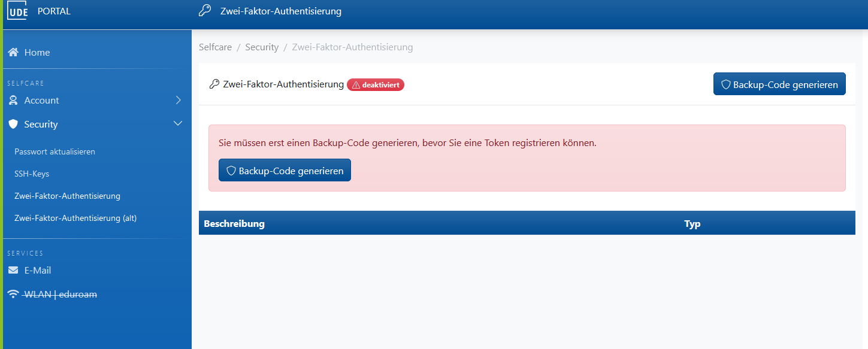Screen dimensions: 868x349
Task: Click the key icon beside the card title
Action: [x=214, y=84]
